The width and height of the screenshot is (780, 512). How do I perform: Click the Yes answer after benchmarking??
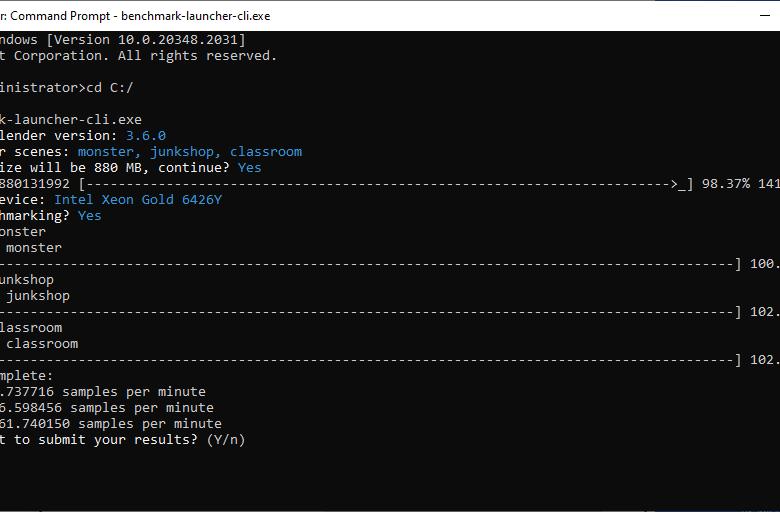click(x=90, y=216)
